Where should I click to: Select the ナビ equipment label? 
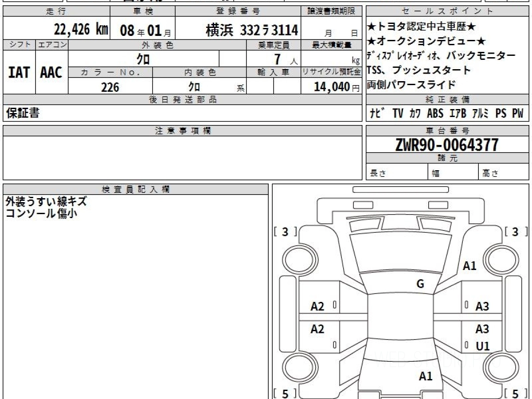377,113
